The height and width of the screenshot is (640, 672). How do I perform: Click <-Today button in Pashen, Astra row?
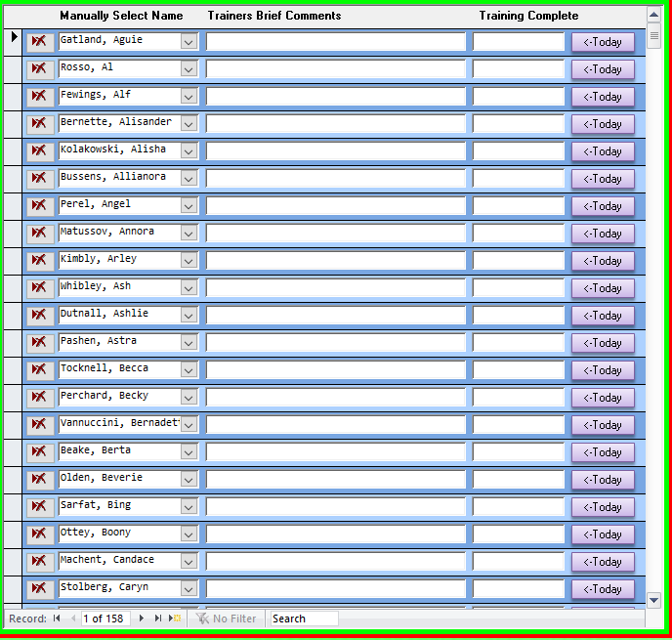click(603, 343)
